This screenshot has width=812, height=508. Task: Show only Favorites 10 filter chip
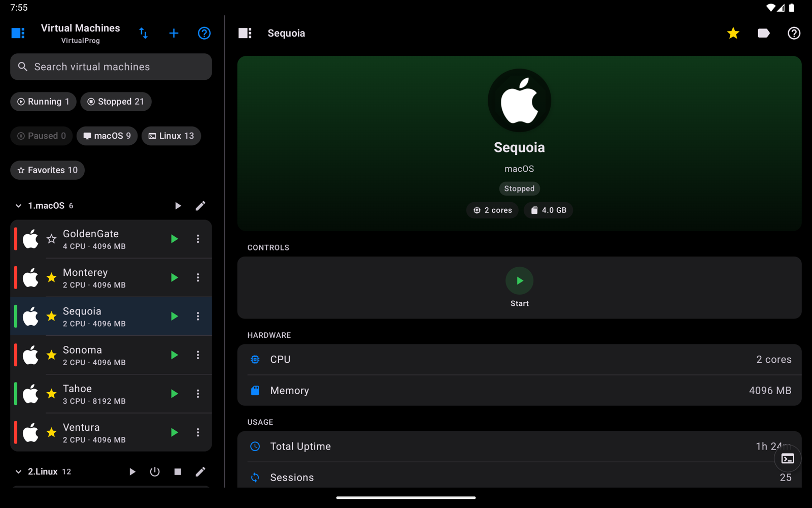coord(47,170)
